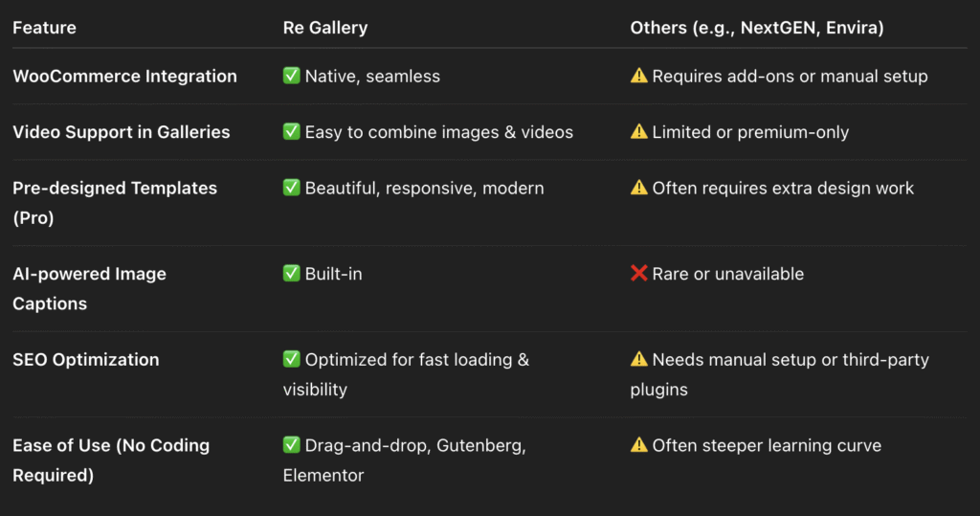Viewport: 980px width, 516px height.
Task: Click the green checkmark beside Easy to combine
Action: [x=291, y=131]
